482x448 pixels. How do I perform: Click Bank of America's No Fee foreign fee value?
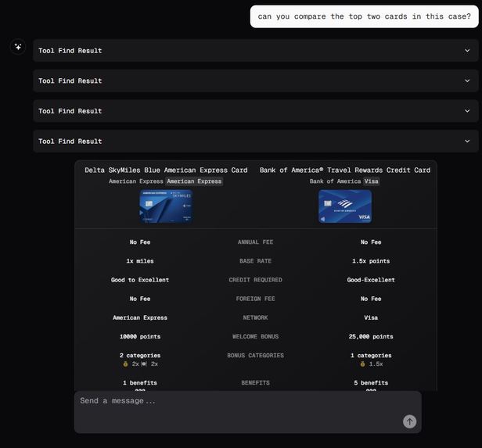click(371, 299)
